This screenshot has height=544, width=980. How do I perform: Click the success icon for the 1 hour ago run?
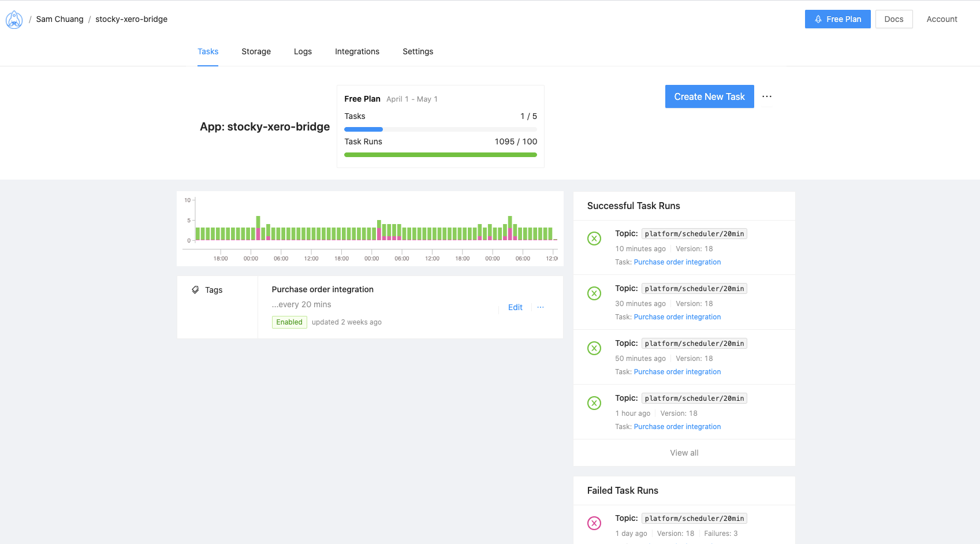click(x=594, y=403)
